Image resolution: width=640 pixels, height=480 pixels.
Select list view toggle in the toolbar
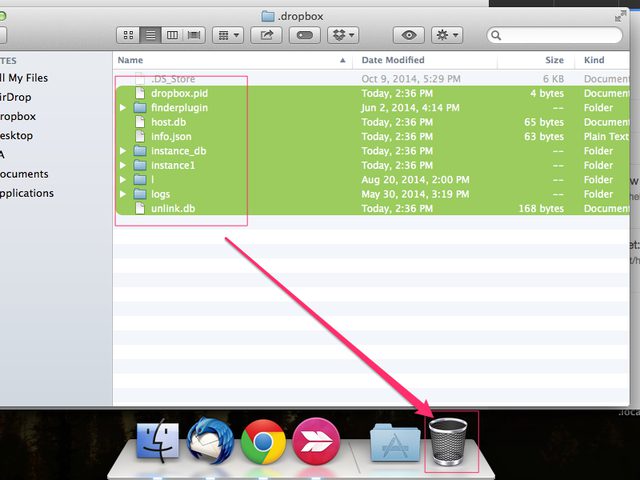150,35
